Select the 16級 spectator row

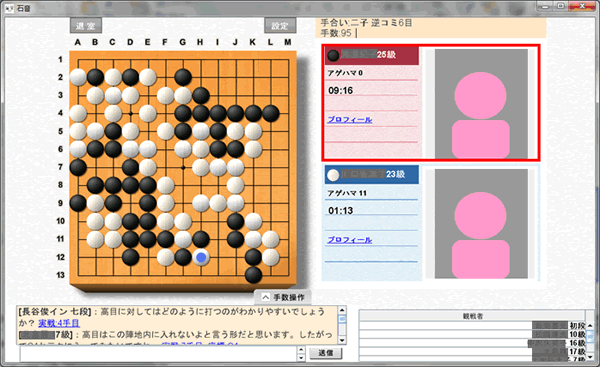473,343
